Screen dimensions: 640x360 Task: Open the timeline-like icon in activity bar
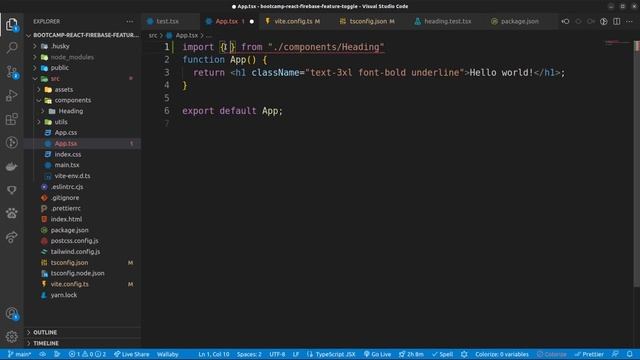pos(12,142)
